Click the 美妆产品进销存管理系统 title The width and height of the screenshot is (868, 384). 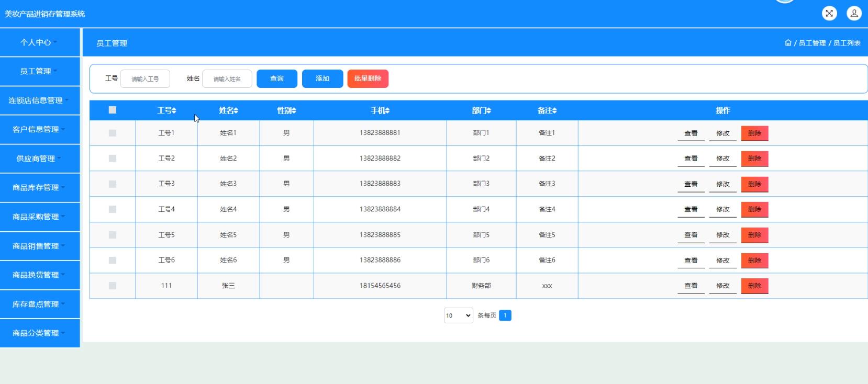pos(45,14)
